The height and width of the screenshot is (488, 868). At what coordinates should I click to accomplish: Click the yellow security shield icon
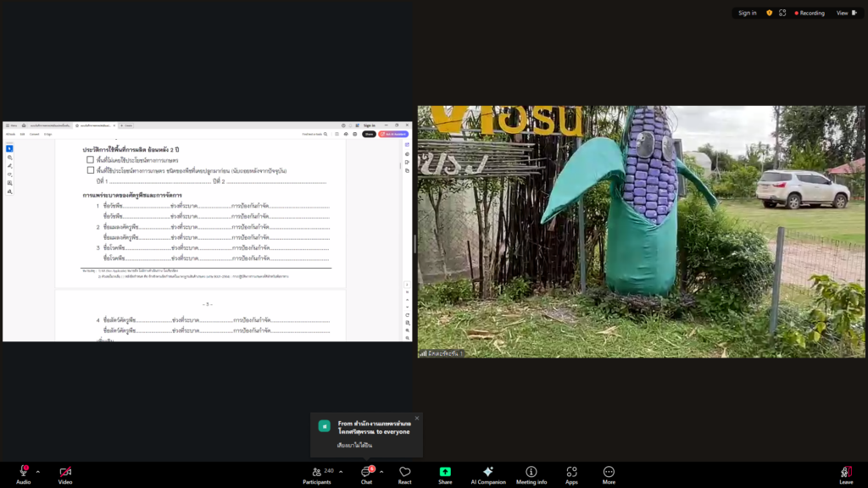click(770, 13)
